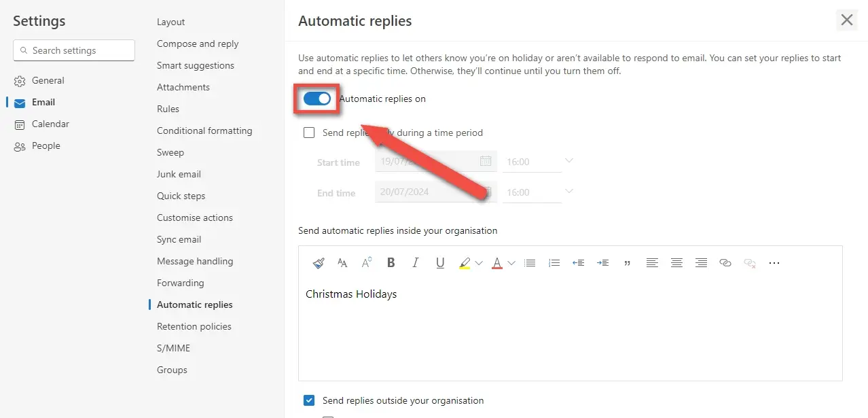Insert a bulleted list

click(x=530, y=263)
